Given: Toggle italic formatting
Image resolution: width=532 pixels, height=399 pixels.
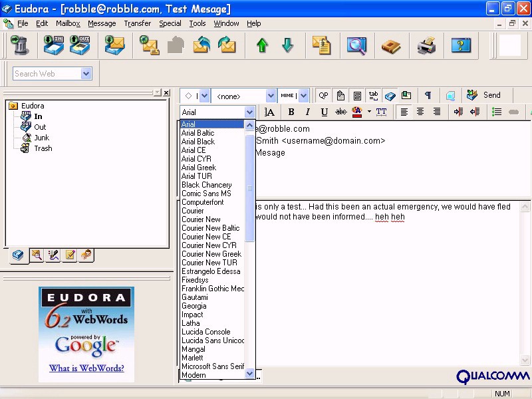Looking at the screenshot, I should pyautogui.click(x=307, y=112).
